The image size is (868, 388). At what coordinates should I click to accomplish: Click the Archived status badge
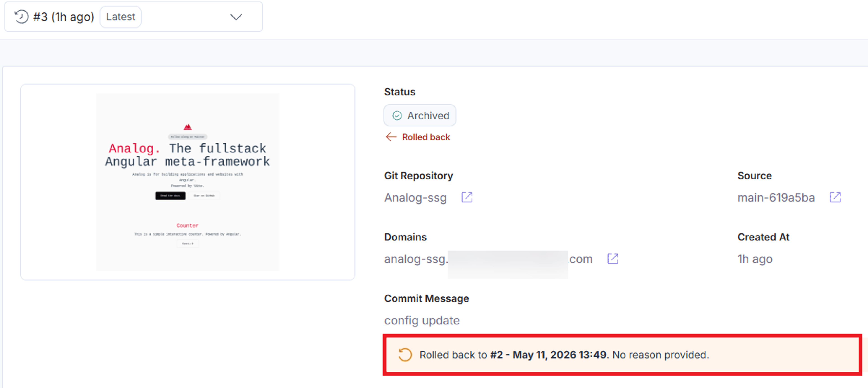point(420,115)
